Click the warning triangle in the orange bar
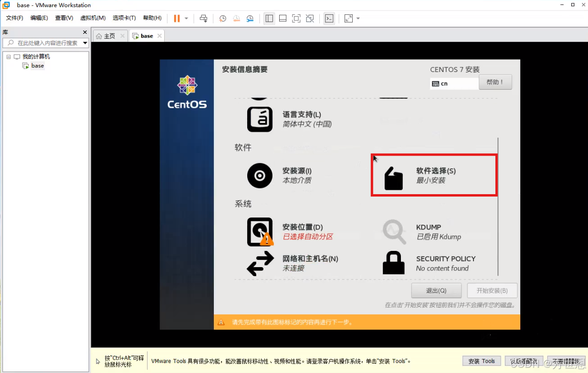The width and height of the screenshot is (588, 373). (x=221, y=322)
